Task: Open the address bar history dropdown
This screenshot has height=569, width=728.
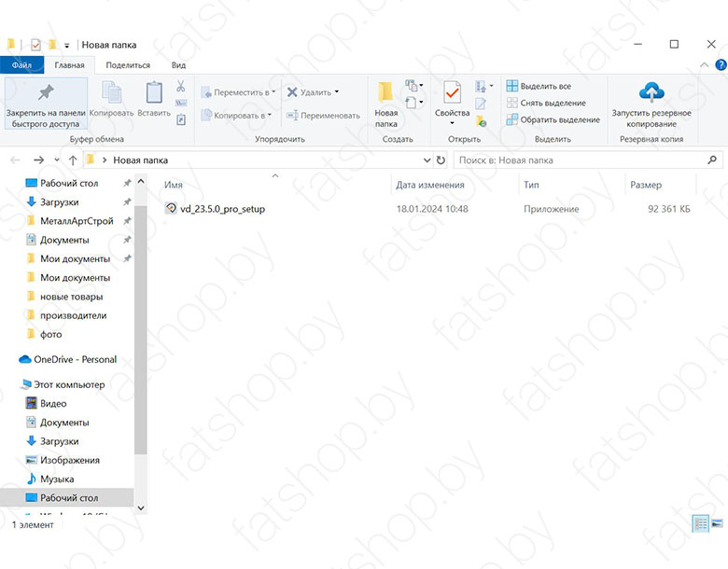Action: (x=427, y=160)
